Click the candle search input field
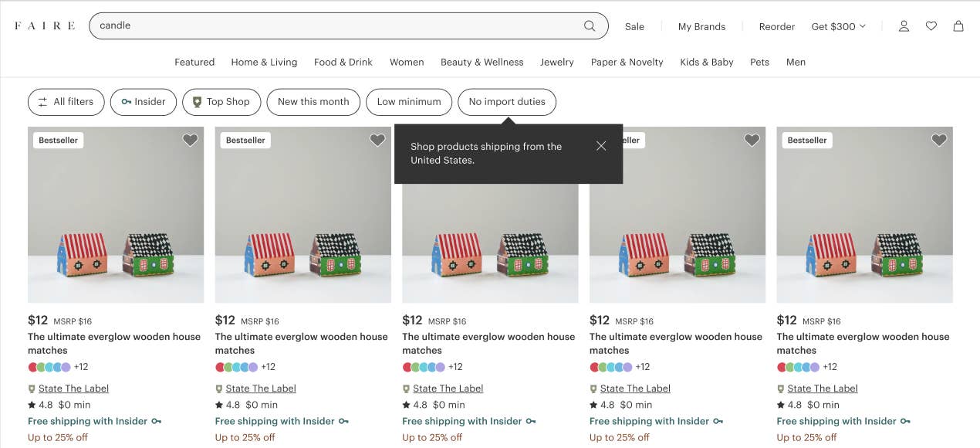The image size is (980, 448). [340, 26]
